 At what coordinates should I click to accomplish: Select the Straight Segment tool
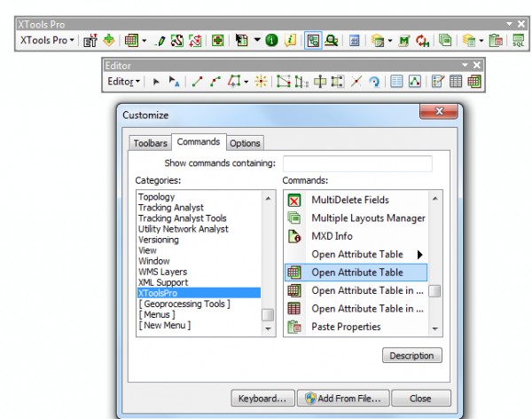point(197,82)
